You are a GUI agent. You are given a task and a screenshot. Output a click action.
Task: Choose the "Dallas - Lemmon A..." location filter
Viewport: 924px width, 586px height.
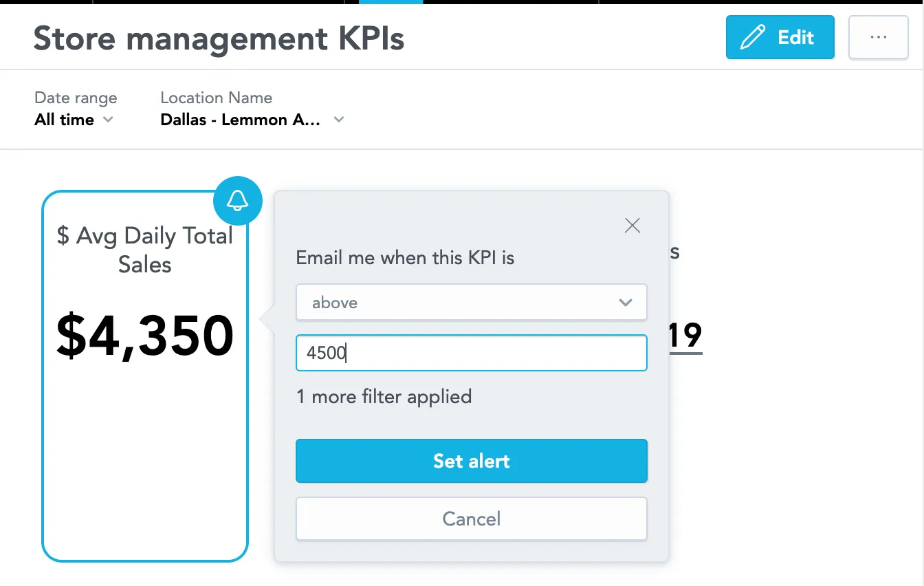pyautogui.click(x=240, y=120)
